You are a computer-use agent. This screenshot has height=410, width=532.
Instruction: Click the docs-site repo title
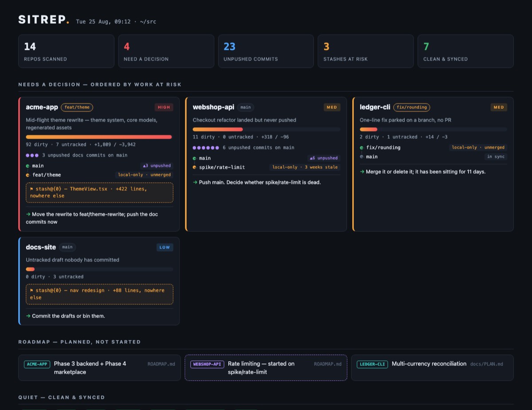(x=41, y=247)
